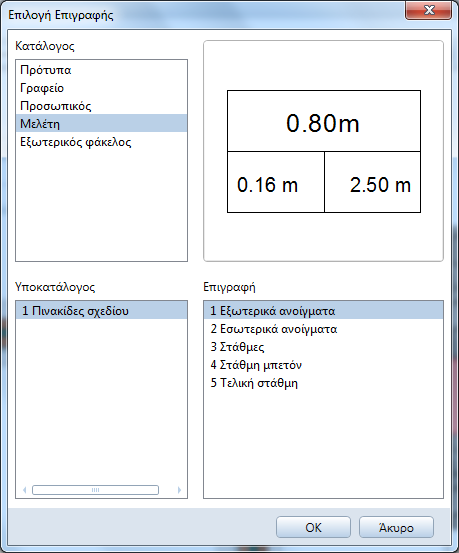The image size is (459, 553).
Task: Click the subcatalog scrollbar right arrow
Action: point(179,490)
